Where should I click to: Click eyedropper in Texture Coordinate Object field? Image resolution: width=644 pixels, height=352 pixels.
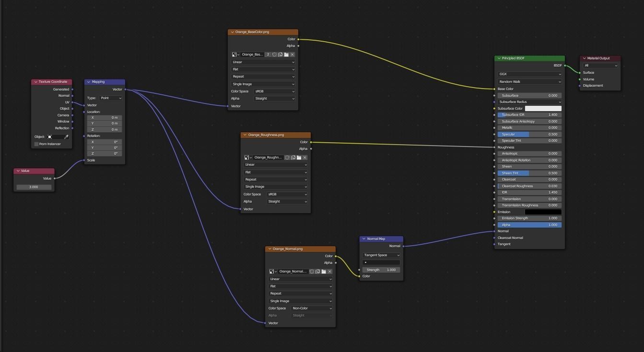point(66,137)
